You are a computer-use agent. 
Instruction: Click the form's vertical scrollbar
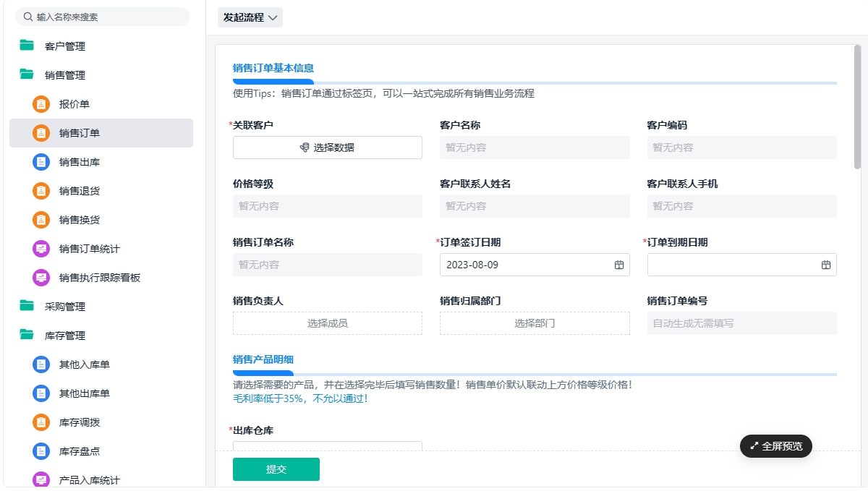[x=858, y=108]
